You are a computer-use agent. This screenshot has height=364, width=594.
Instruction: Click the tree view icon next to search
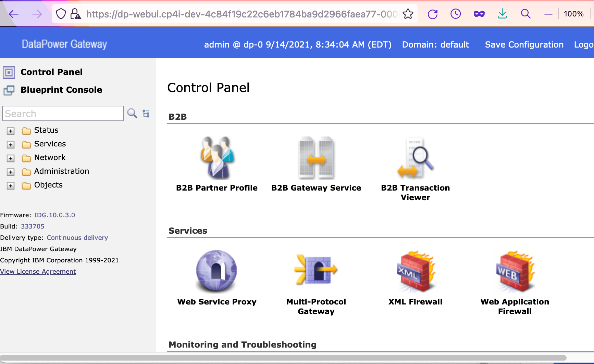[x=146, y=114]
